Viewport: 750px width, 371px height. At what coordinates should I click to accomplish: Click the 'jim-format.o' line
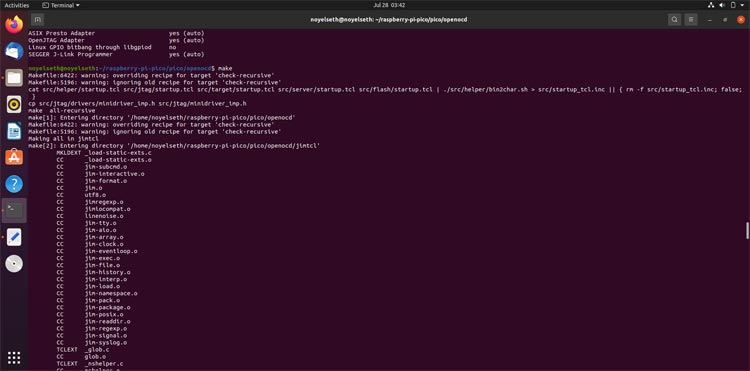click(92, 181)
